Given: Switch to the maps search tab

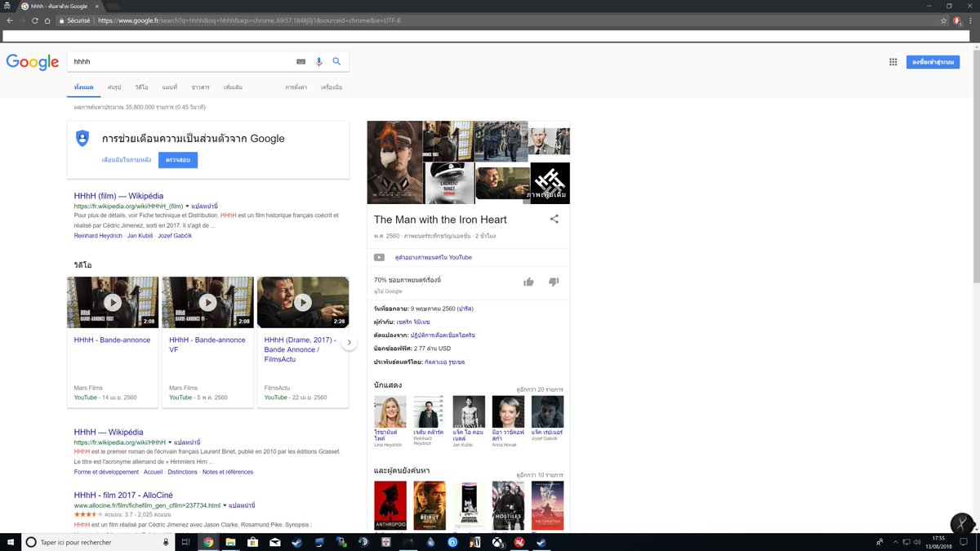Looking at the screenshot, I should [x=169, y=87].
